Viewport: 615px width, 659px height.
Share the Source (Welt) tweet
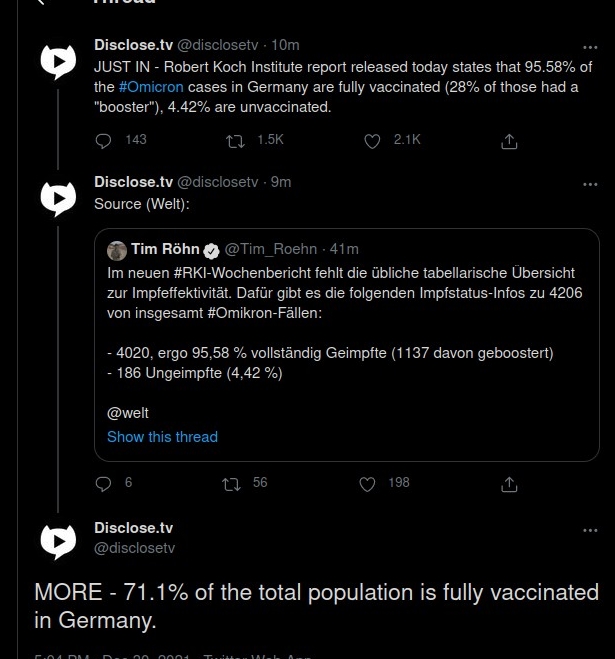tap(509, 484)
